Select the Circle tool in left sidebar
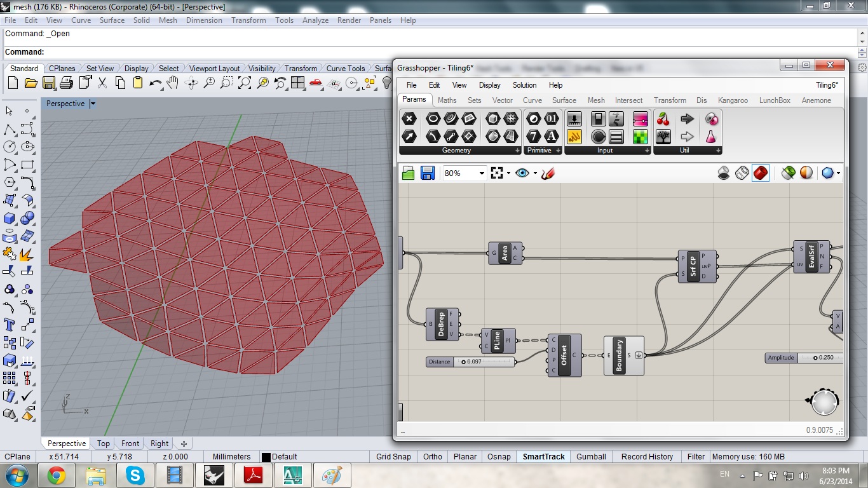The width and height of the screenshot is (868, 488). click(x=10, y=147)
